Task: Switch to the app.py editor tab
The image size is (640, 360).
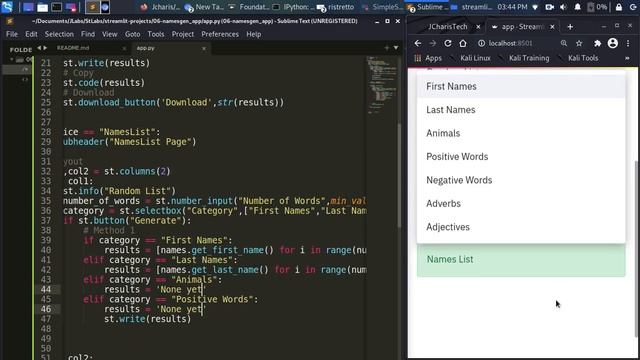Action: (x=146, y=48)
